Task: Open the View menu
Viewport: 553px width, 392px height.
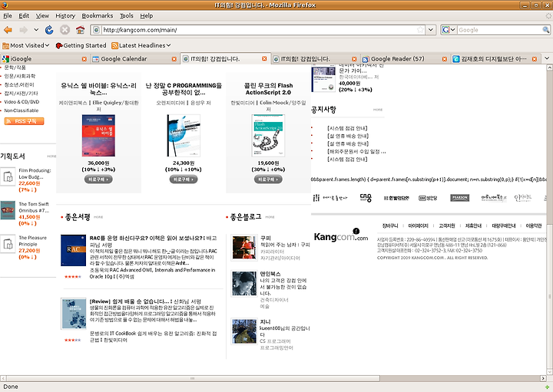Action: 42,16
